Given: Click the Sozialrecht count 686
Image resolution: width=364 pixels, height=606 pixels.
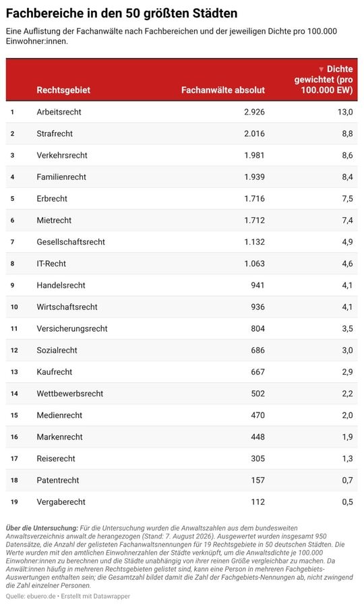Looking at the screenshot, I should [257, 350].
